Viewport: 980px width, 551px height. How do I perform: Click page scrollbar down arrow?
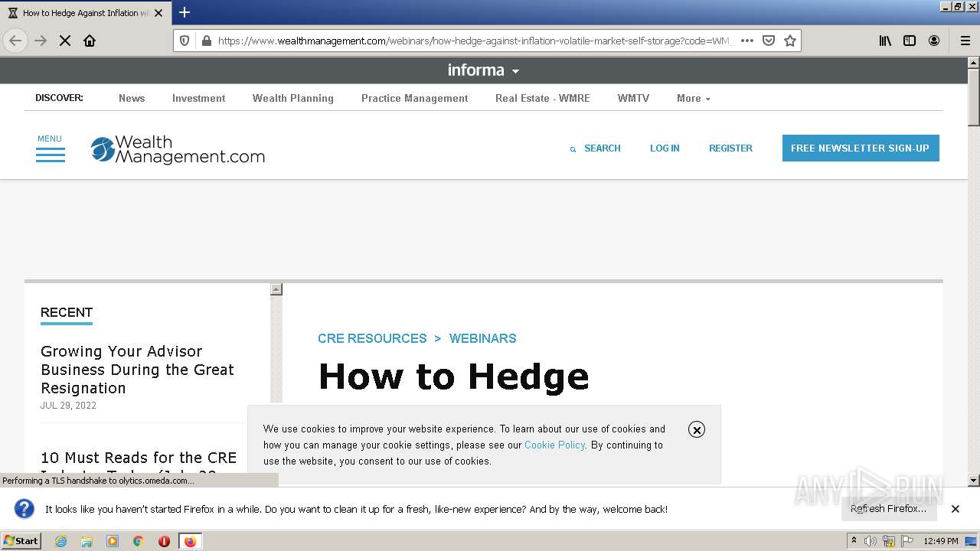coord(974,481)
